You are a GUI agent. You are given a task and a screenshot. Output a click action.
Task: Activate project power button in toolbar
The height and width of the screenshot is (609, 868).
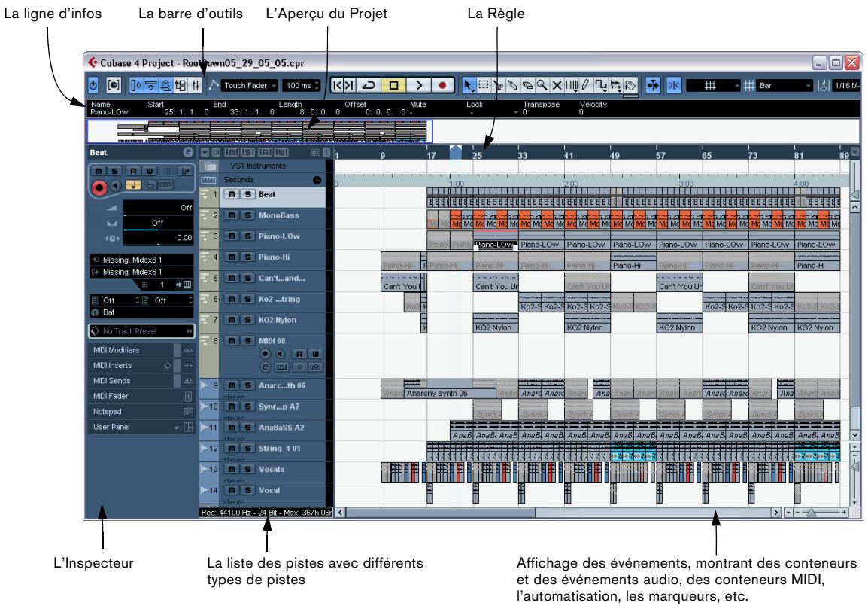[x=93, y=85]
